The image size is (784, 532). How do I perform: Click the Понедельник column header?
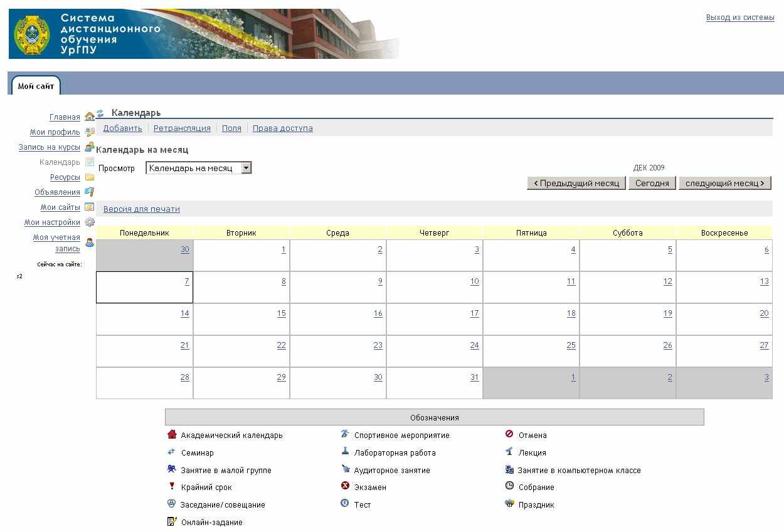pos(144,232)
